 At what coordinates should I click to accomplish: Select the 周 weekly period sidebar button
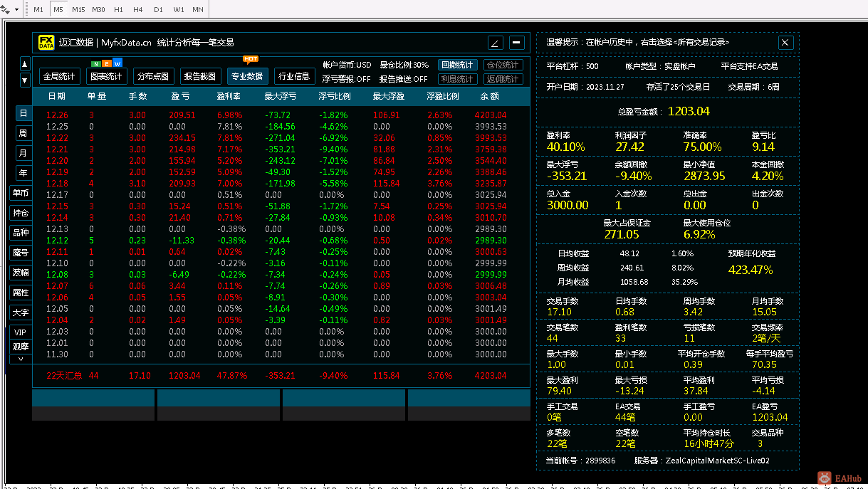click(x=23, y=133)
